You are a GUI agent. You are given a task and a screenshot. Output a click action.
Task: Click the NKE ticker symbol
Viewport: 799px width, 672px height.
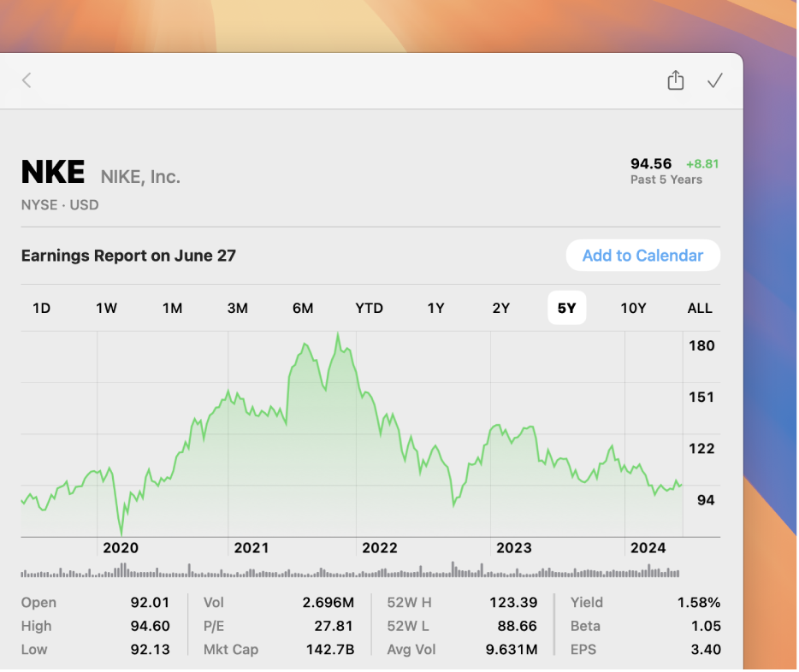click(x=53, y=172)
